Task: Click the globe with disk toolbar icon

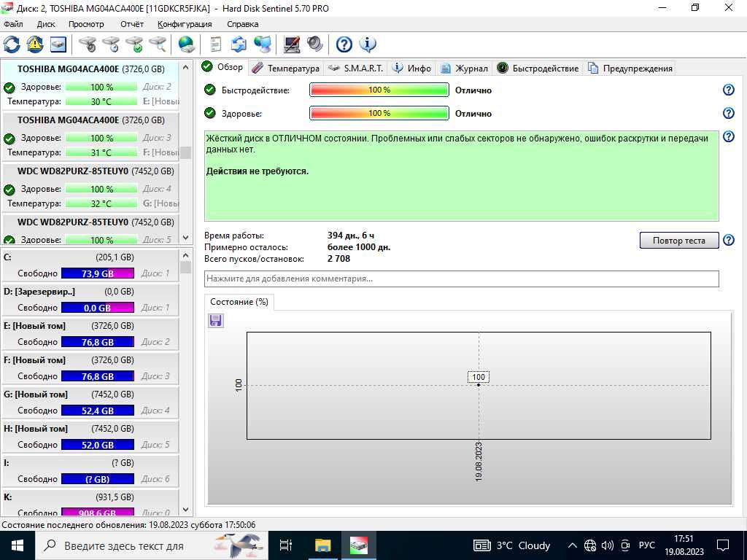Action: tap(186, 44)
